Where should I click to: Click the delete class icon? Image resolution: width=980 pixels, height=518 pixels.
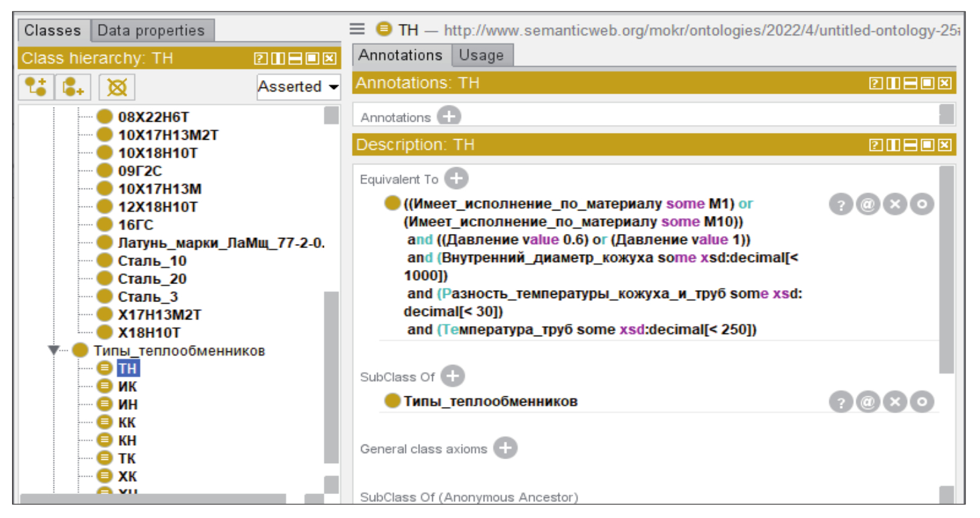(117, 87)
